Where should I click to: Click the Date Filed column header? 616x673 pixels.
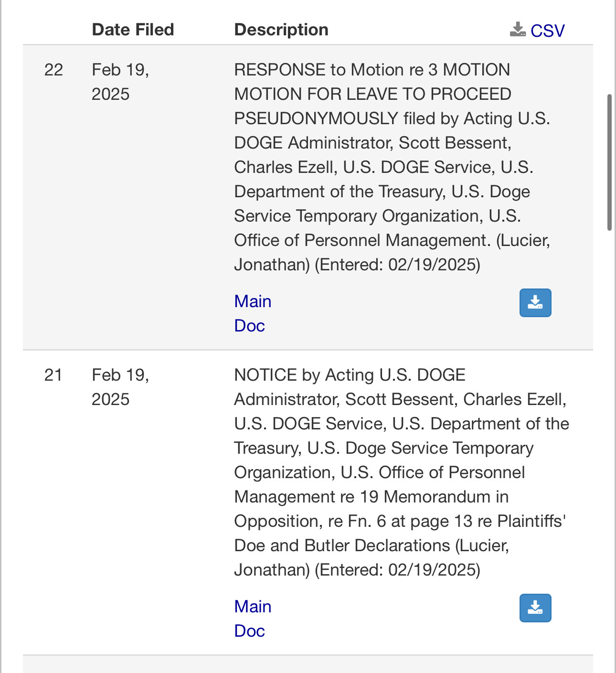[x=133, y=30]
